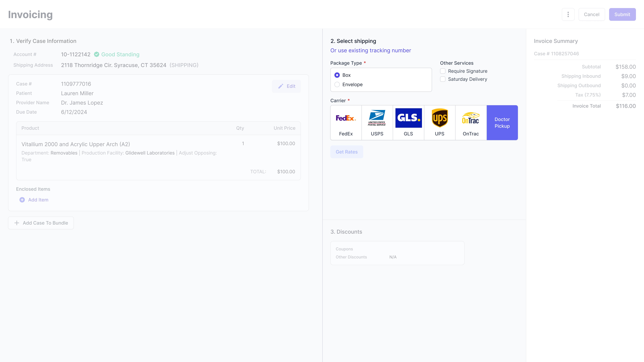
Task: Choose UPS as carrier
Action: click(440, 123)
